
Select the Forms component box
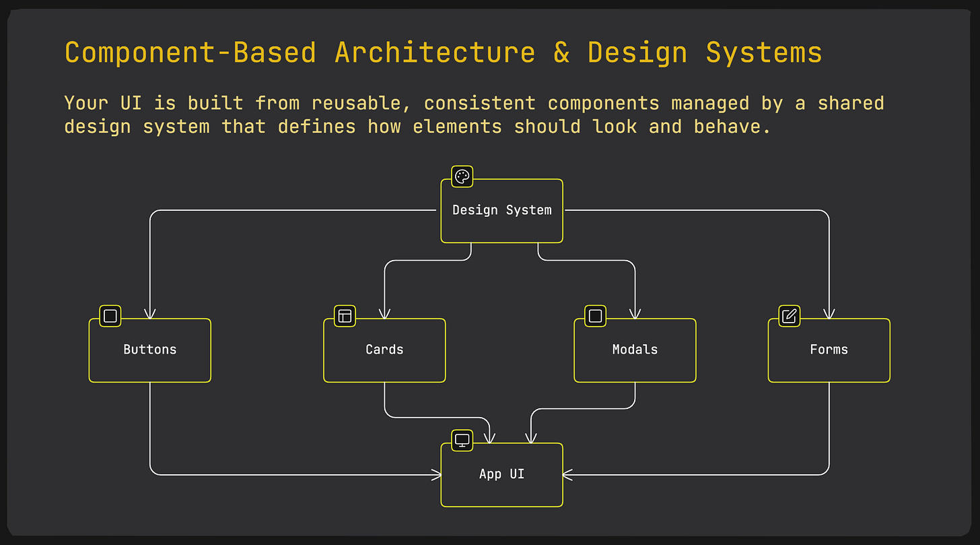coord(829,350)
